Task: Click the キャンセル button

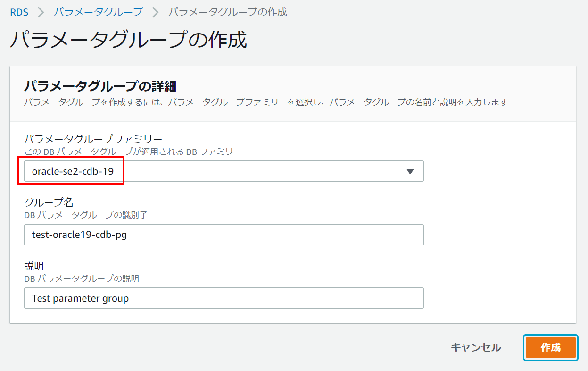Action: click(x=476, y=348)
